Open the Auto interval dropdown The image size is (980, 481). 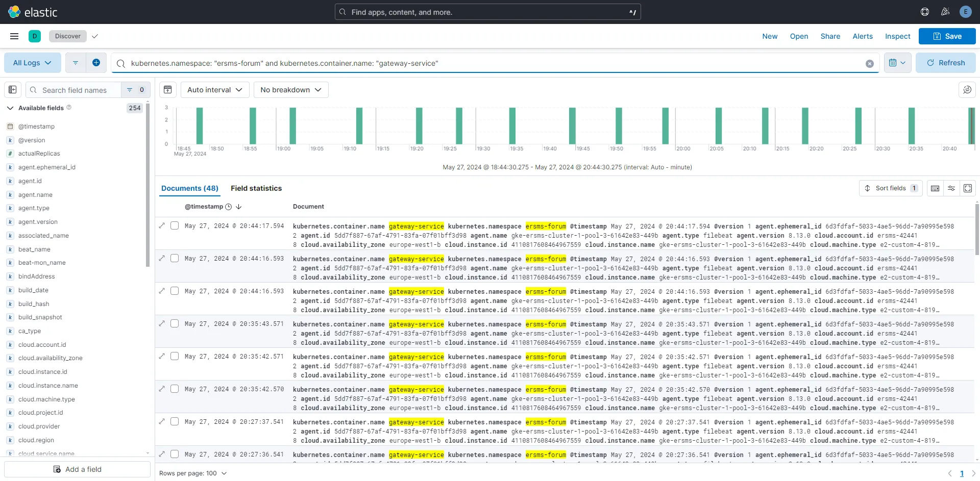(214, 90)
